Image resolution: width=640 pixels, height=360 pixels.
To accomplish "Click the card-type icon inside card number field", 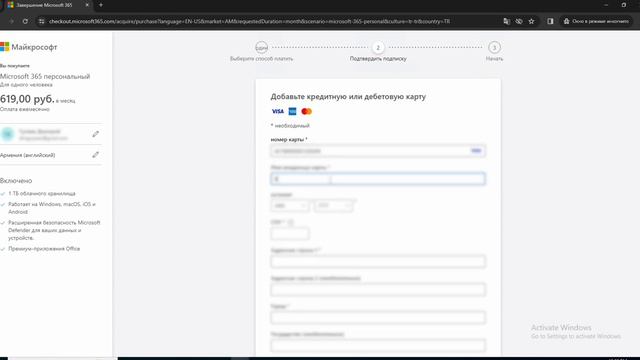I will pyautogui.click(x=476, y=151).
